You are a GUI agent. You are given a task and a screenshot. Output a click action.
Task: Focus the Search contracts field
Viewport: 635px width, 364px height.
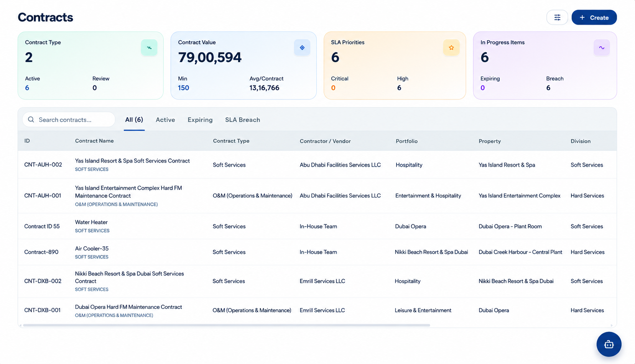69,120
